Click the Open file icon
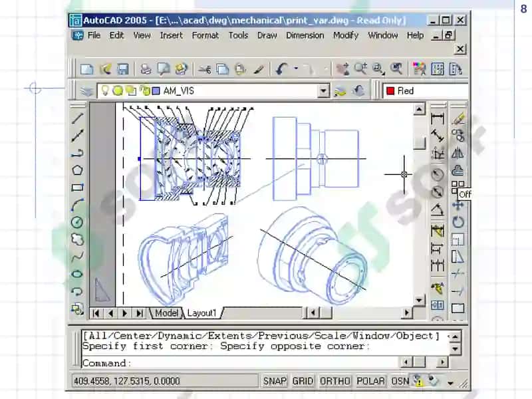The width and height of the screenshot is (532, 399). pyautogui.click(x=105, y=69)
